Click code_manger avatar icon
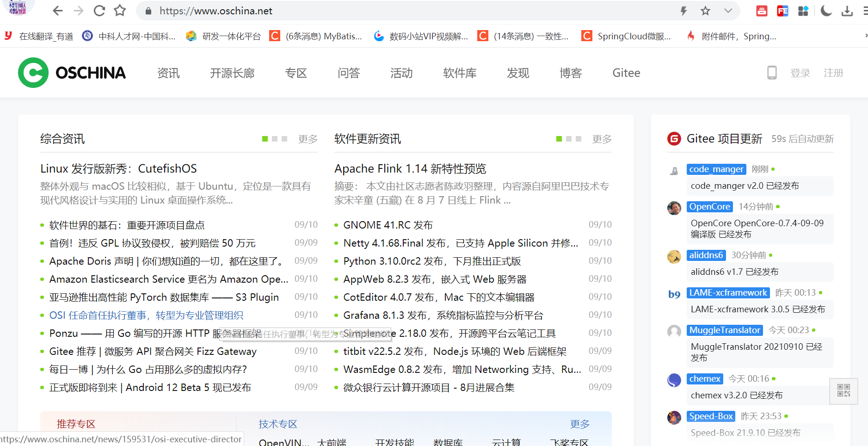This screenshot has height=446, width=868. click(x=674, y=171)
